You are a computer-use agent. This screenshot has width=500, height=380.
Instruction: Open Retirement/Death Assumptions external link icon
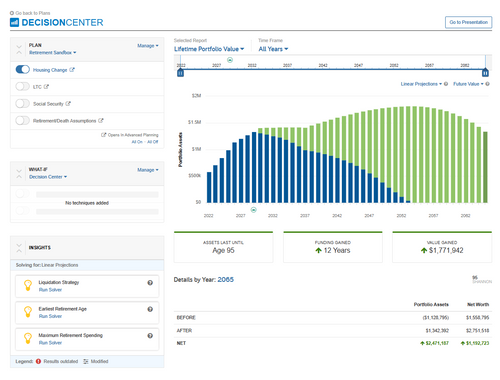(101, 121)
